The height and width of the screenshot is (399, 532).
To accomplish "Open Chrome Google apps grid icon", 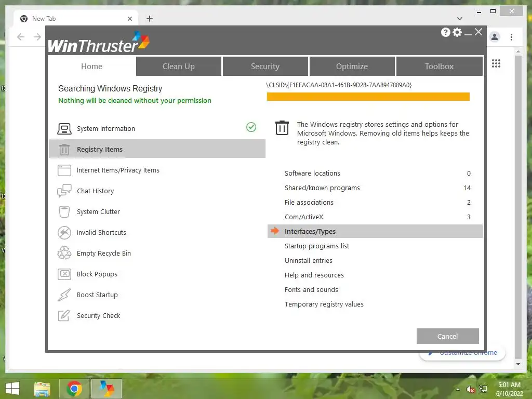I will [496, 63].
